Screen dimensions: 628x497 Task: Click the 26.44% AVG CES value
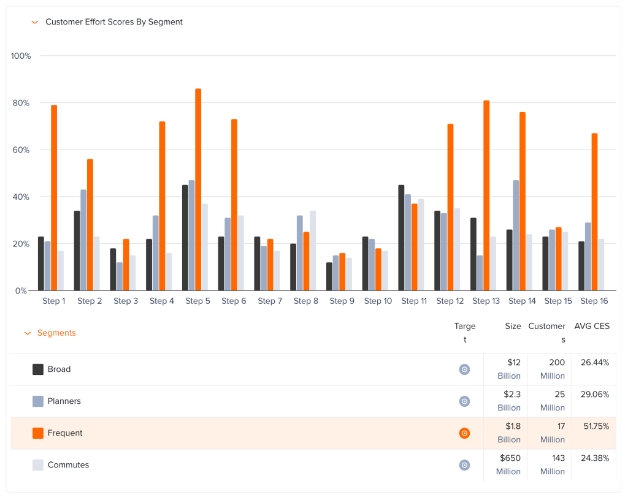click(x=595, y=362)
